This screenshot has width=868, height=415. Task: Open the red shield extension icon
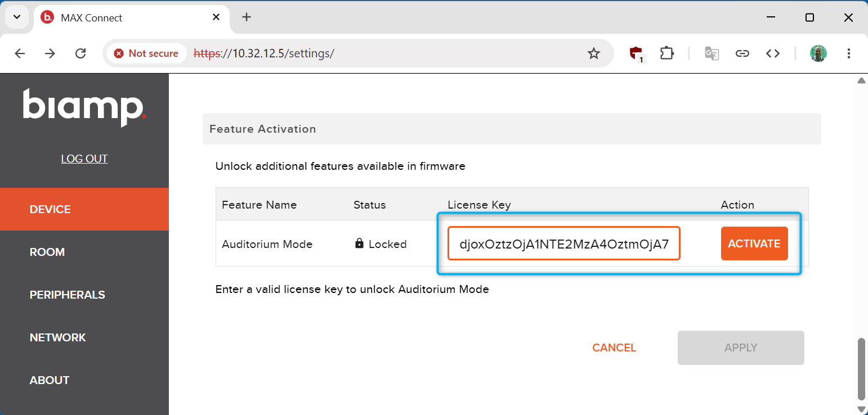[637, 54]
